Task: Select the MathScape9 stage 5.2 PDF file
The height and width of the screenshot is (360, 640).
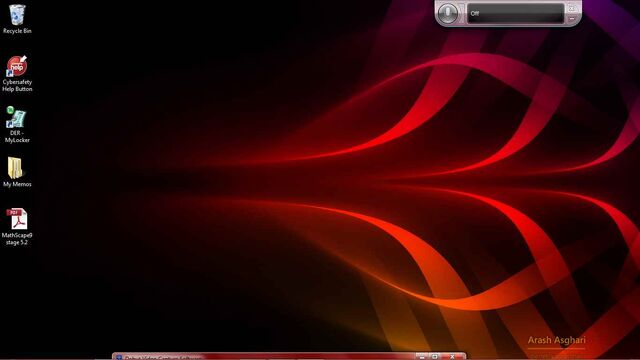Action: click(x=17, y=227)
